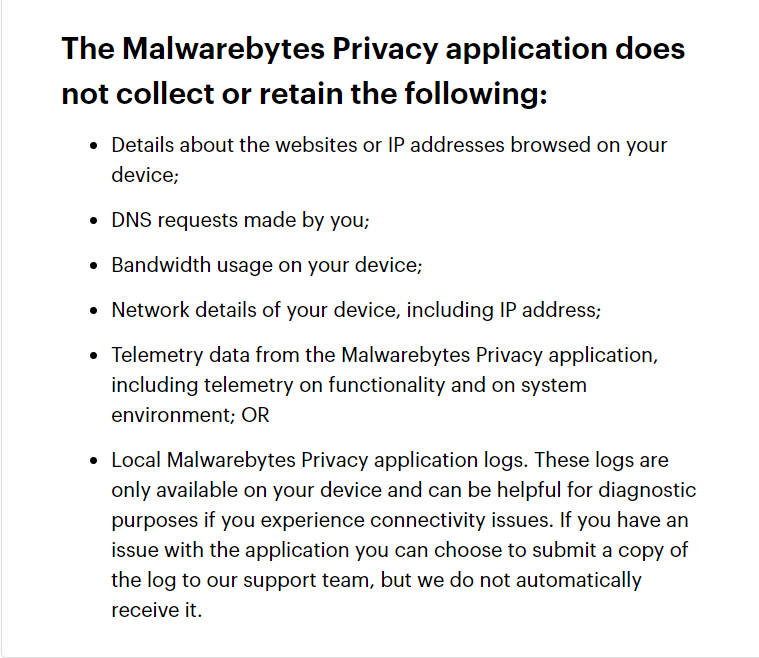Click the heading 'The Malwarebytes Privacy application does'
759x658 pixels.
(373, 49)
